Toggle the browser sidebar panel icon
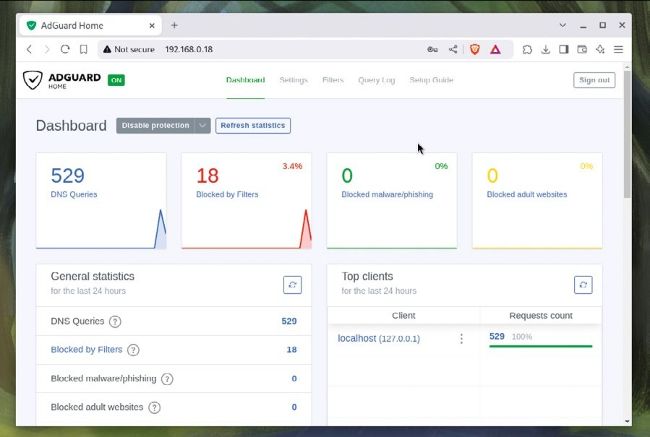The height and width of the screenshot is (437, 650). [x=564, y=49]
